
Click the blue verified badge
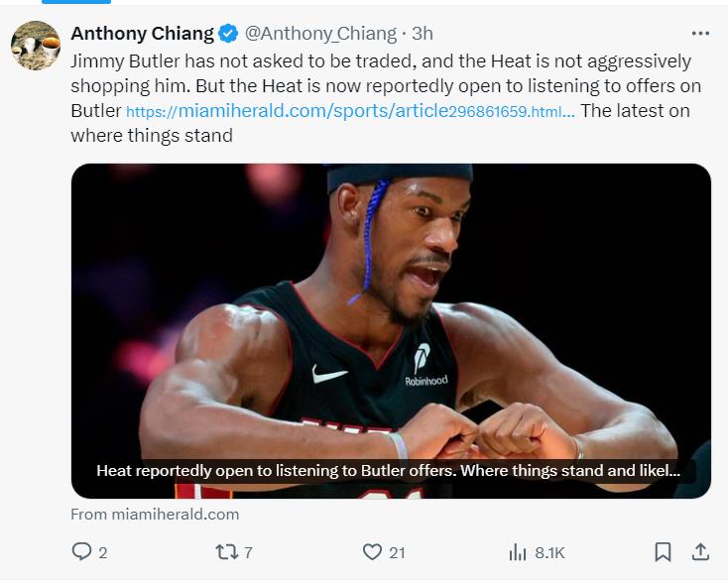[x=228, y=34]
